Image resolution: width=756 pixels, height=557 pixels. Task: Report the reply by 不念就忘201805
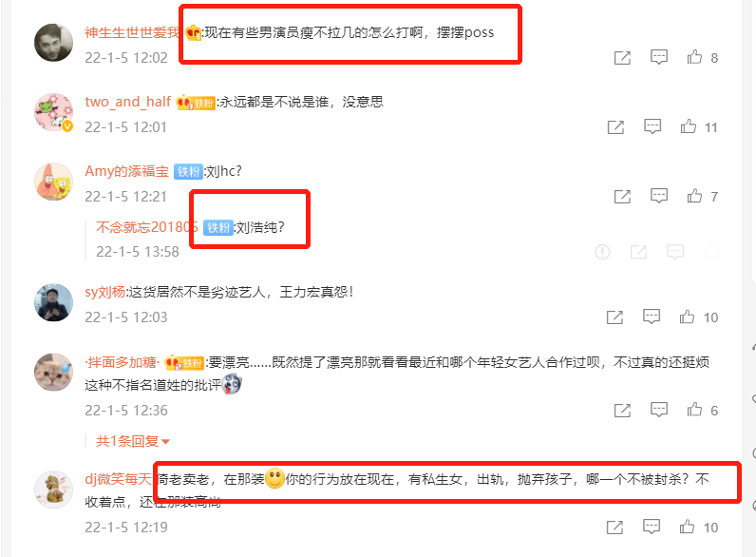pyautogui.click(x=602, y=252)
